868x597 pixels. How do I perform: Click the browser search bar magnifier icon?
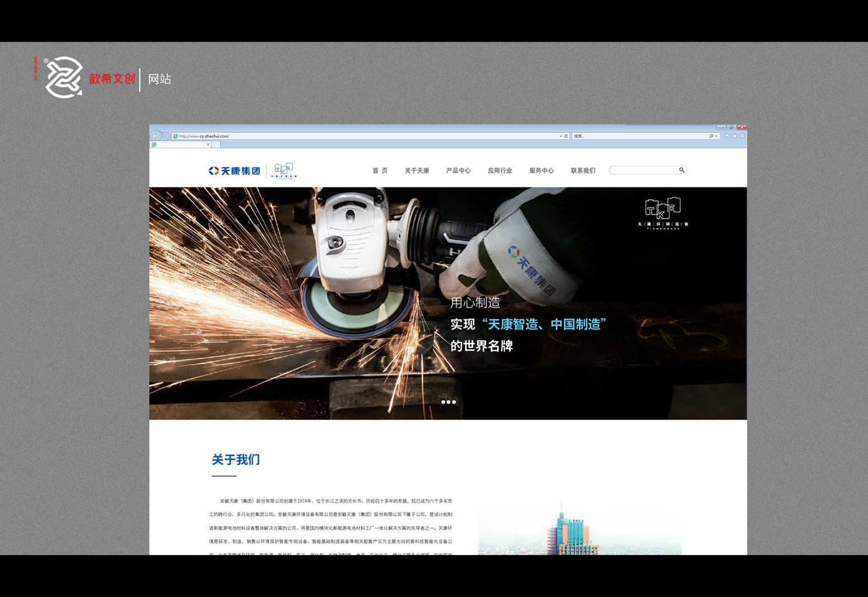click(711, 136)
